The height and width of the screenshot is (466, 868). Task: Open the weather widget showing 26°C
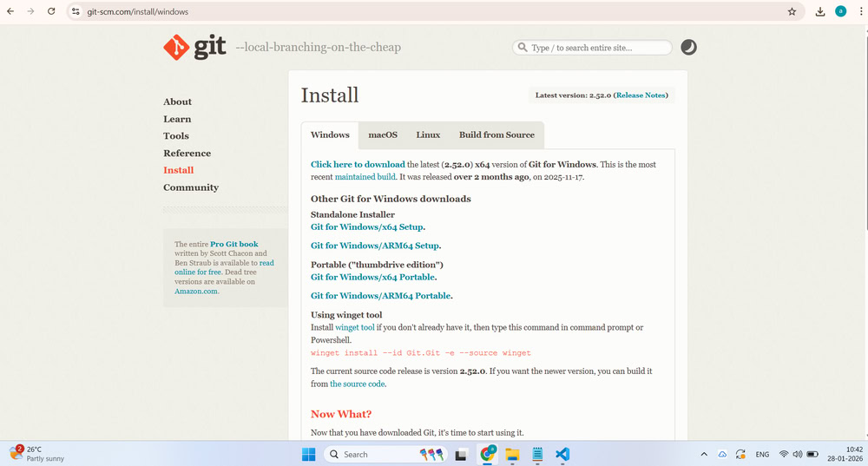[x=37, y=454]
